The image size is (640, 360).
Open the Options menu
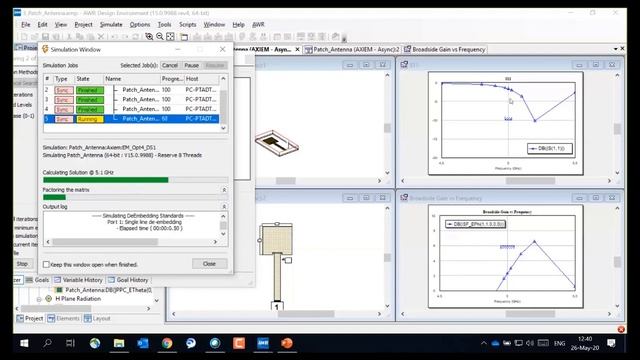(x=140, y=24)
